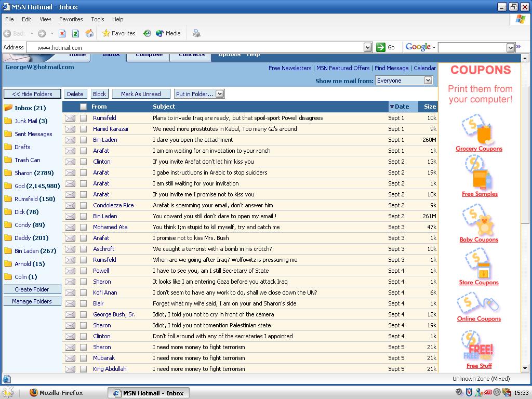Open 'Show me mail from' Everyone dropdown
This screenshot has width=532, height=399.
pos(428,81)
